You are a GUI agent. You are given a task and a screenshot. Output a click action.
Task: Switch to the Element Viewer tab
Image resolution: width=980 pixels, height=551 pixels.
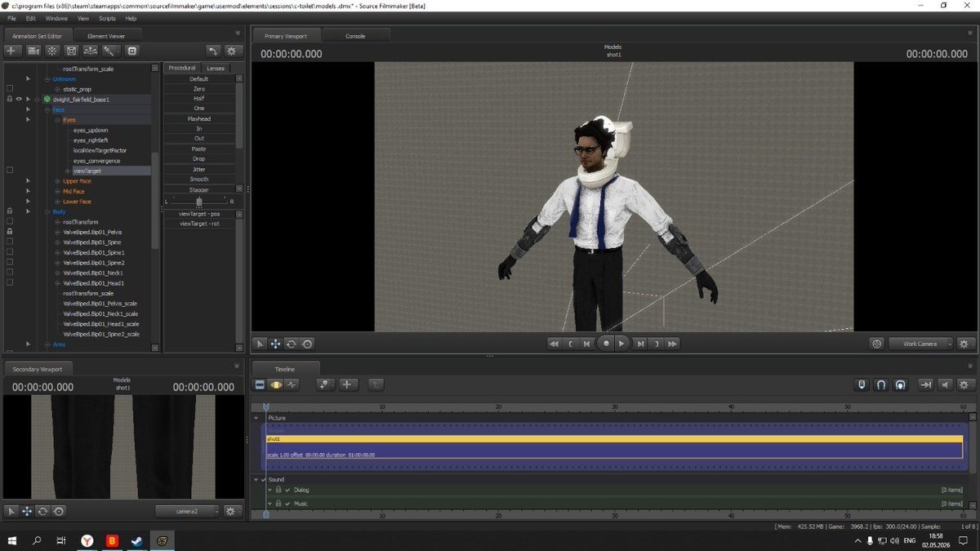click(107, 35)
